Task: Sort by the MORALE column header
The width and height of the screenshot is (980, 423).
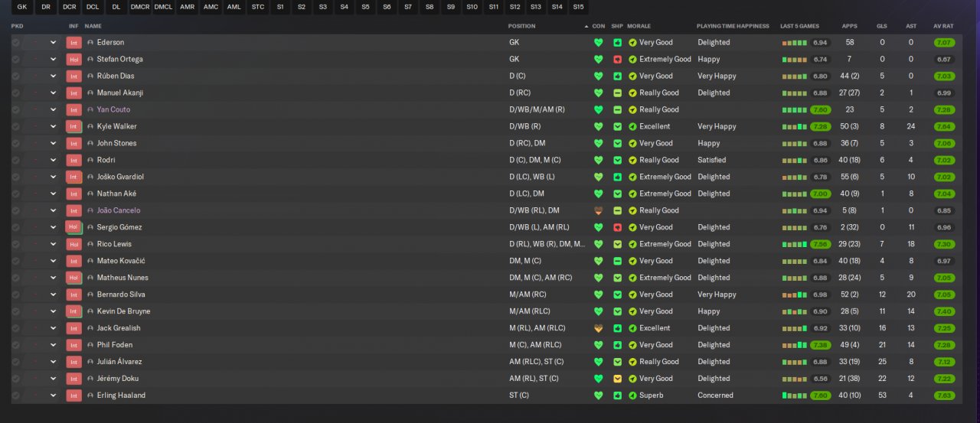Action: [639, 26]
